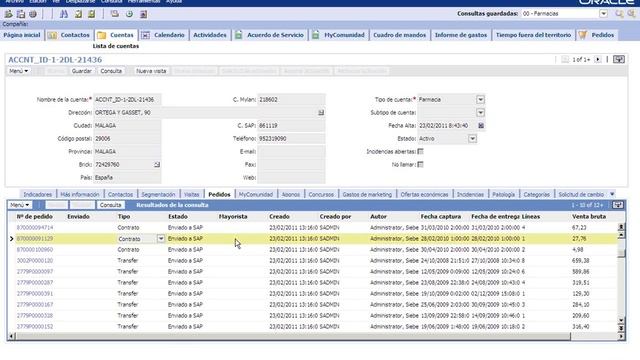Click the folder icon on Cuentas tab
The image size is (640, 360).
[x=102, y=35]
